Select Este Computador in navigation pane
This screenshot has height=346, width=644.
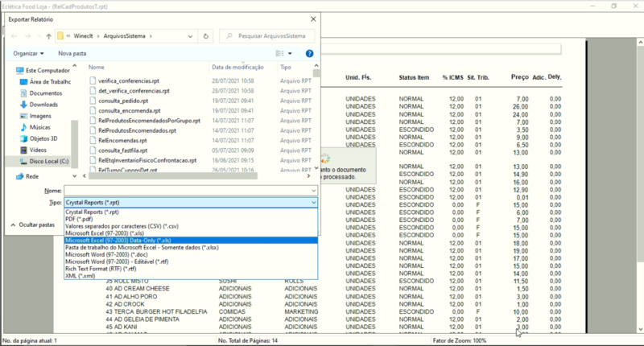pyautogui.click(x=43, y=70)
